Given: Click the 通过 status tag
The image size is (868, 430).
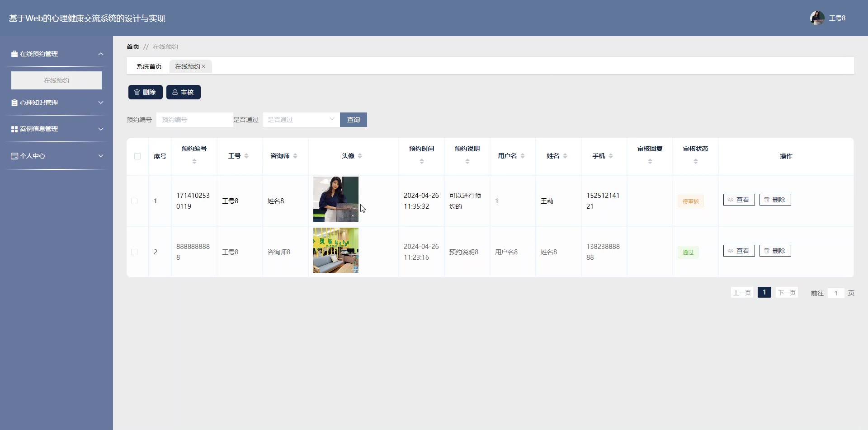Looking at the screenshot, I should [688, 252].
